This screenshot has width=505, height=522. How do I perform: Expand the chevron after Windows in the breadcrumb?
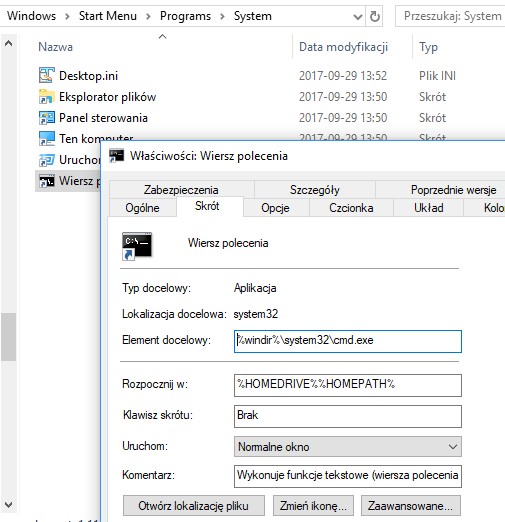(x=67, y=16)
